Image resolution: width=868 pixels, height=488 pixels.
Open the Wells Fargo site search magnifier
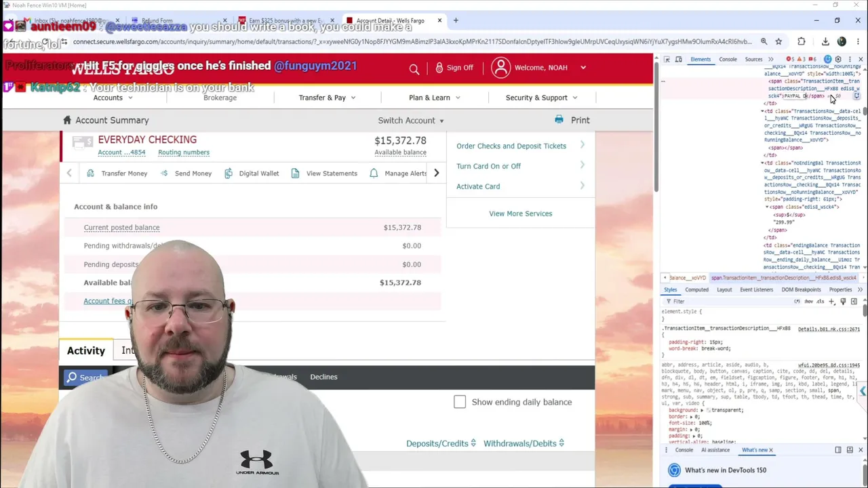pos(414,68)
